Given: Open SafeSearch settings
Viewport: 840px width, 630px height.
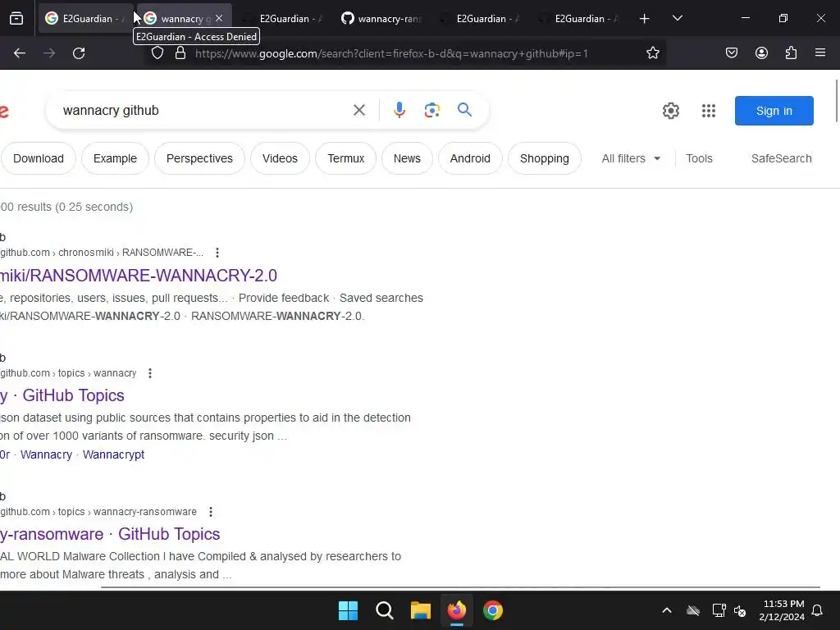Looking at the screenshot, I should (782, 158).
